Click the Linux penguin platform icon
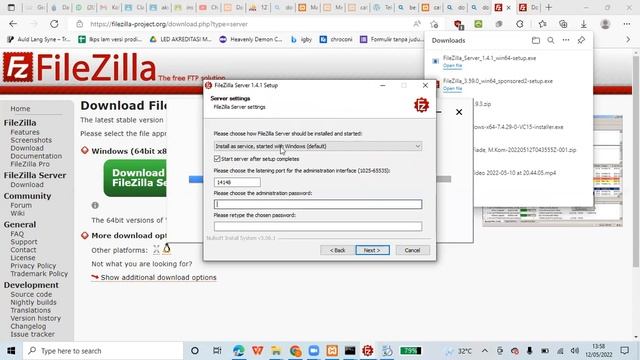 point(167,249)
